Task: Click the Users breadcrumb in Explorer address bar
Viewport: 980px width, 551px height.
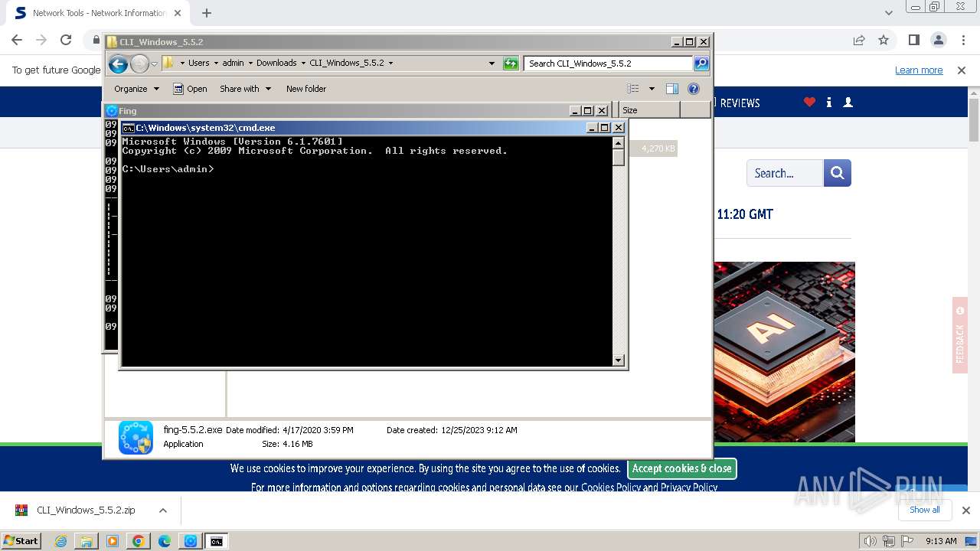Action: [199, 63]
